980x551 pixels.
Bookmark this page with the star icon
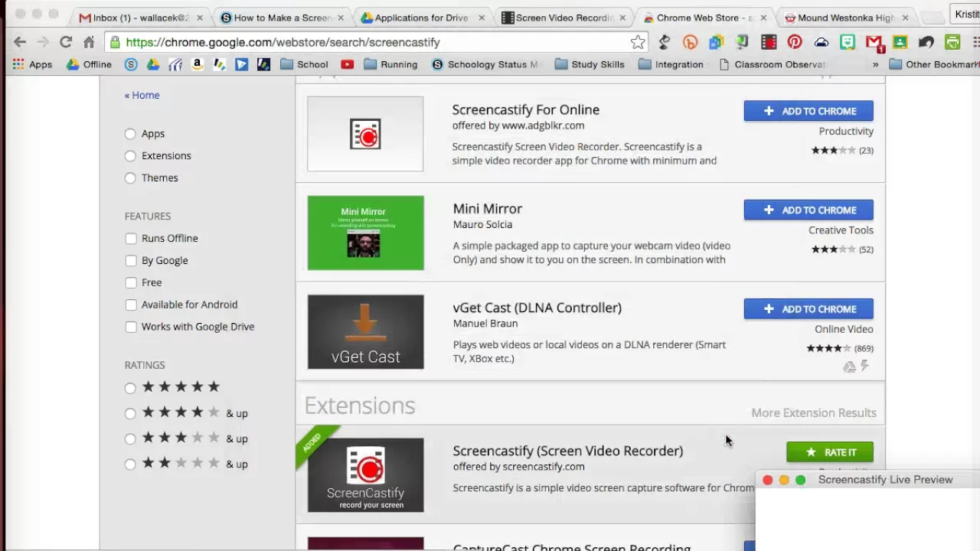point(638,42)
